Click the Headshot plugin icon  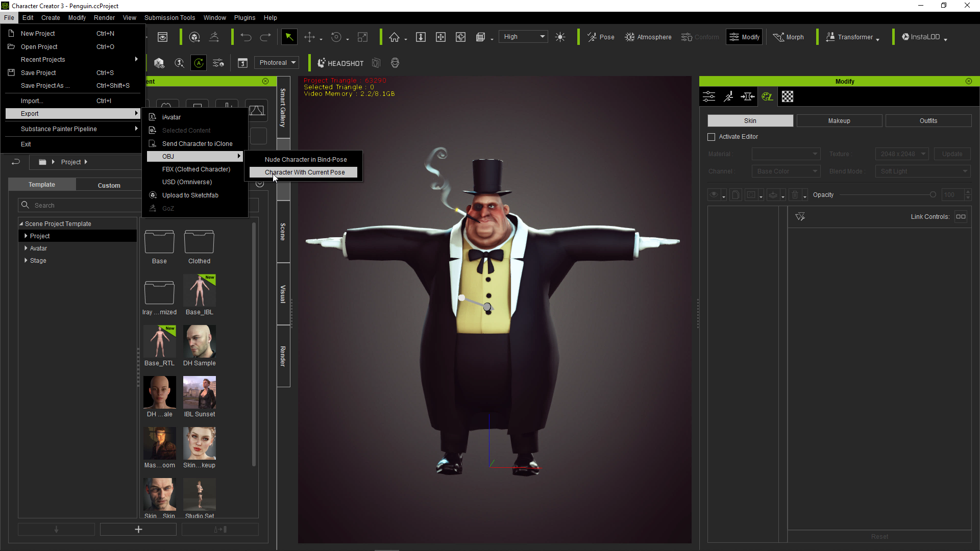click(340, 63)
